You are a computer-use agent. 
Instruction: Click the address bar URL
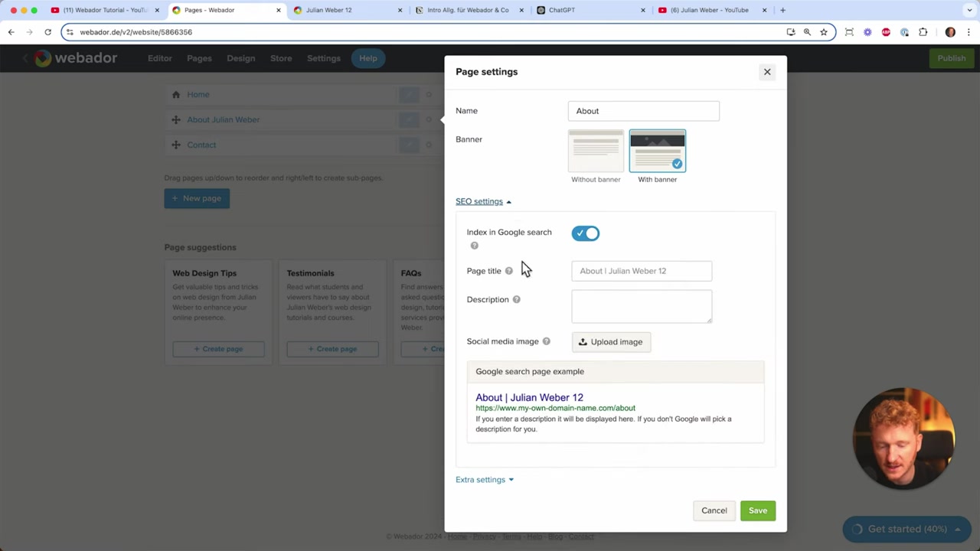[x=136, y=32]
